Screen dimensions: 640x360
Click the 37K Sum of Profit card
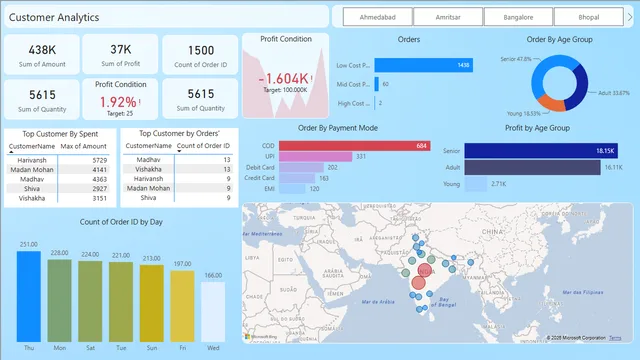[x=120, y=55]
